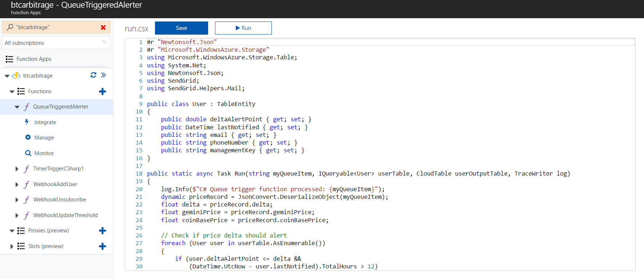This screenshot has height=279, width=644.
Task: Click the Functions list icon
Action: pyautogui.click(x=21, y=91)
